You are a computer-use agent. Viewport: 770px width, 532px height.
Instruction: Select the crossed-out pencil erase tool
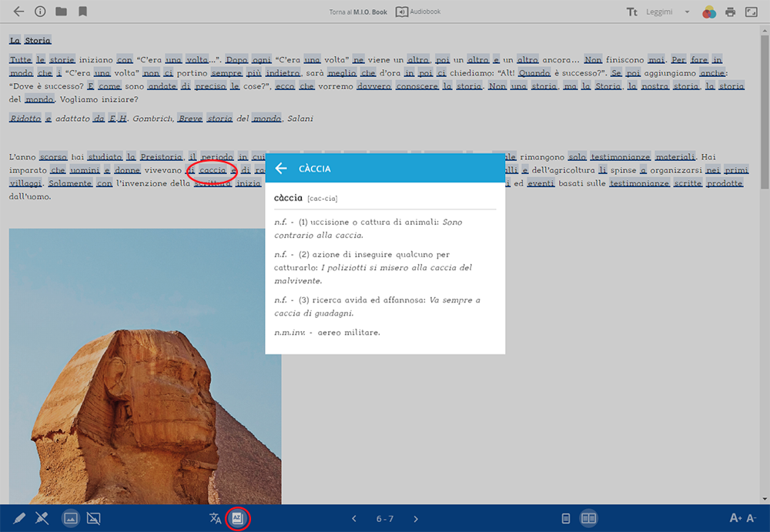coord(42,518)
